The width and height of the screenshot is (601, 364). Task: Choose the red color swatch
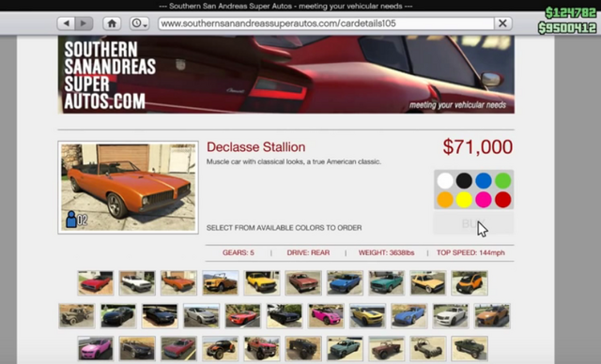[503, 200]
